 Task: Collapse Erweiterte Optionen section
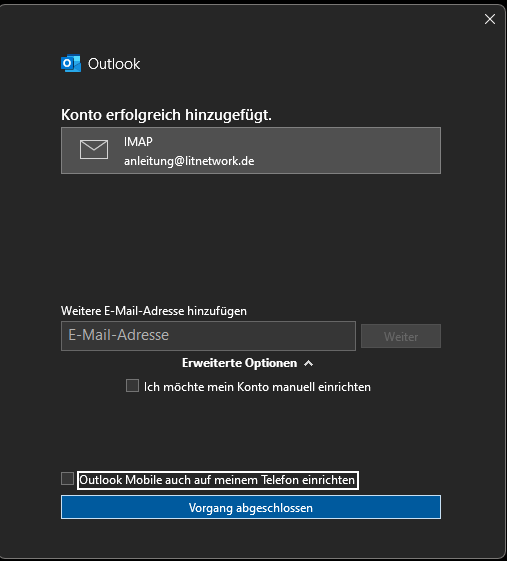click(247, 363)
